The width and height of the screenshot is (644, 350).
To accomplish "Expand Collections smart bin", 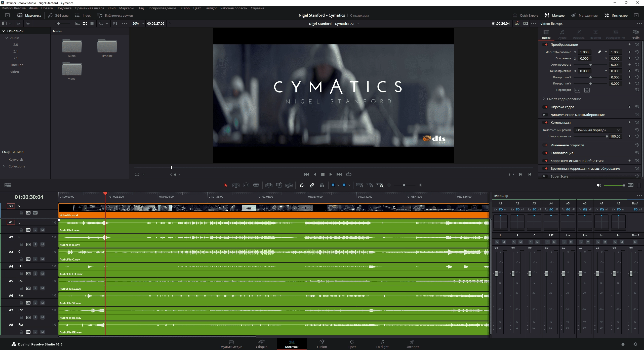I will 4,166.
